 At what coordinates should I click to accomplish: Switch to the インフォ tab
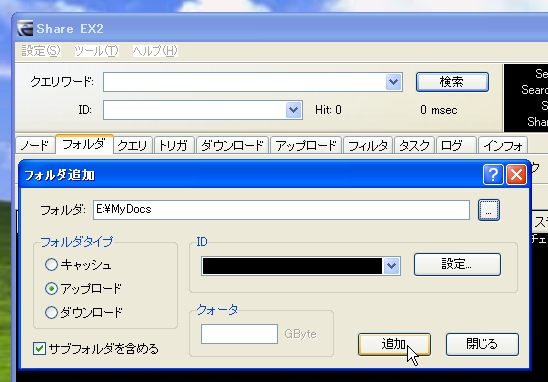point(503,145)
